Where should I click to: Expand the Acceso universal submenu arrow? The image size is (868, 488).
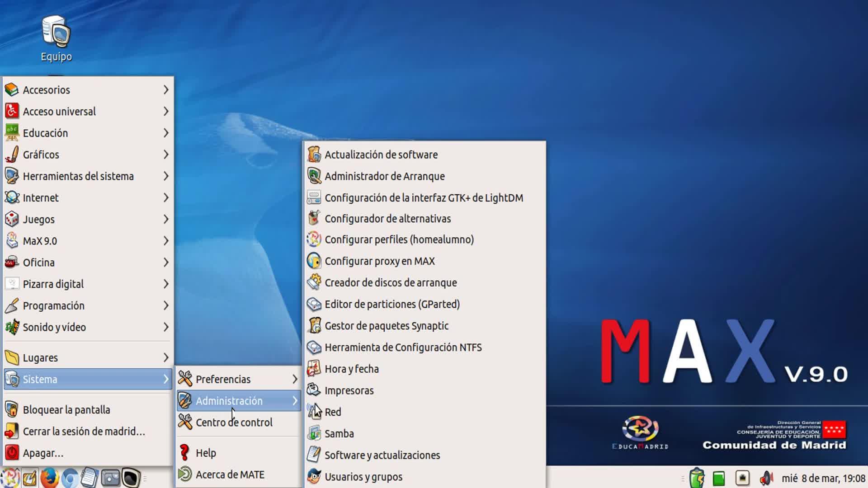166,111
